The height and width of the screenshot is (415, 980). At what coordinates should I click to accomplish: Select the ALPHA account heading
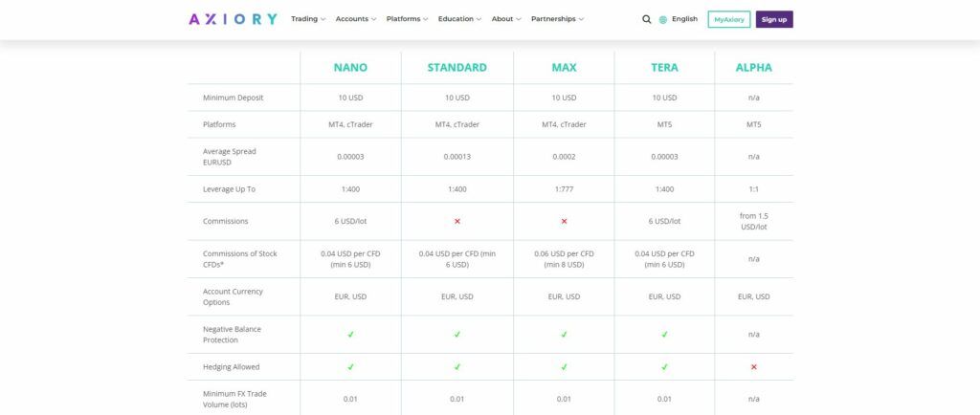click(754, 67)
